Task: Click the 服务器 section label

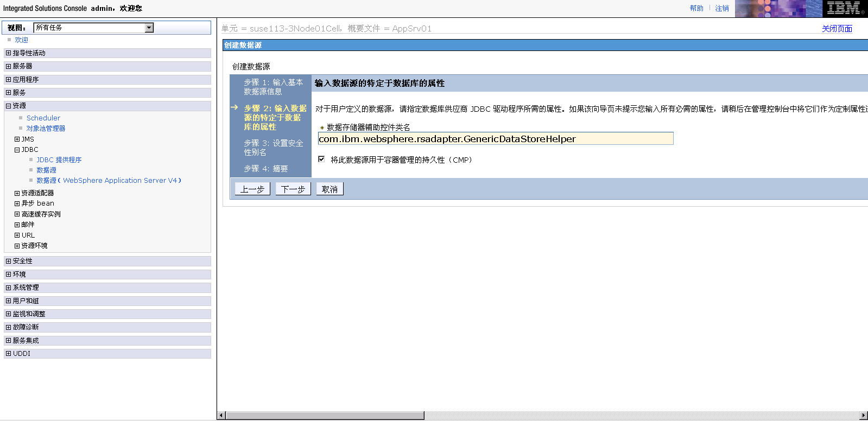Action: click(x=22, y=66)
